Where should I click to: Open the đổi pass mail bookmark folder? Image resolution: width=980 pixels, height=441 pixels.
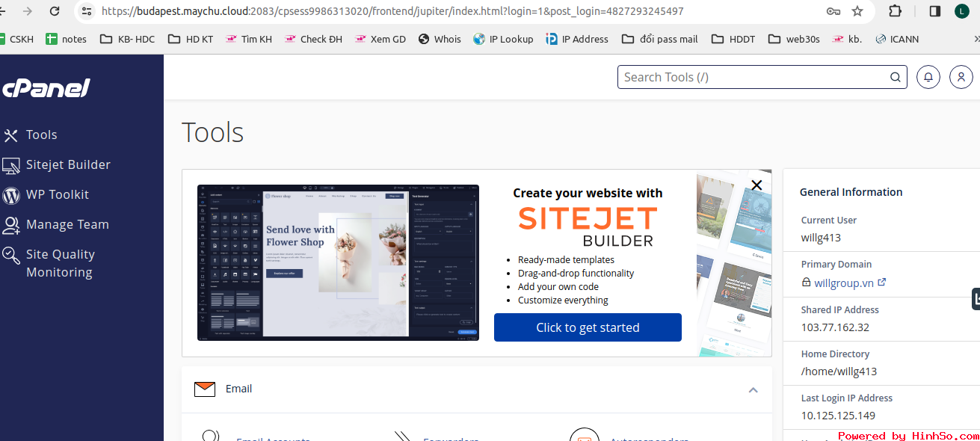(659, 39)
